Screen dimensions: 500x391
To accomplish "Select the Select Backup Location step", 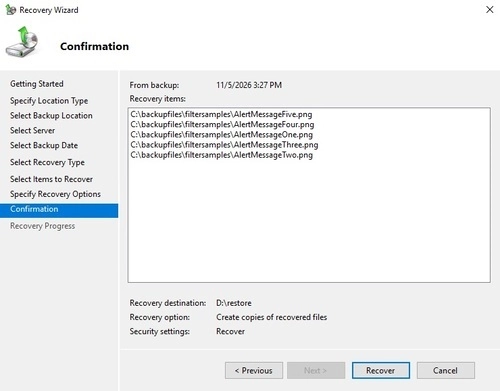I will (x=51, y=116).
